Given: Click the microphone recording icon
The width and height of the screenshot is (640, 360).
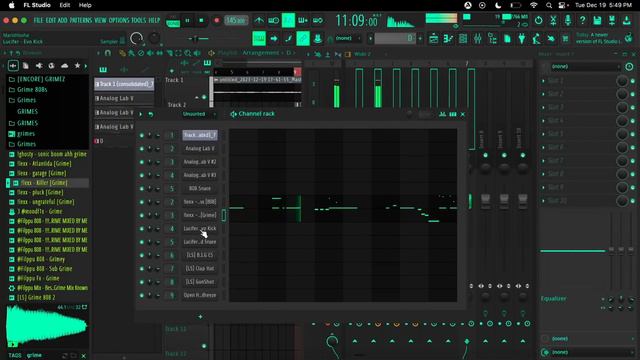Looking at the screenshot, I should pos(568,20).
